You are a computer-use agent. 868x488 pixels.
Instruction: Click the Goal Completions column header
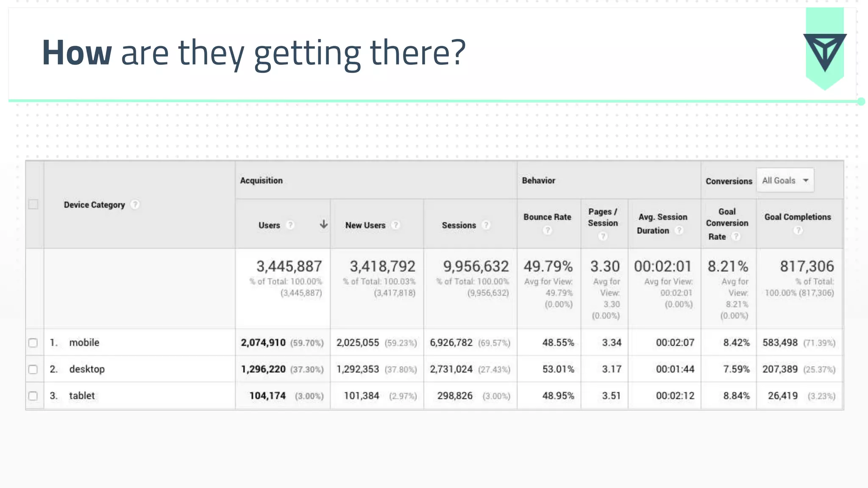(x=798, y=217)
